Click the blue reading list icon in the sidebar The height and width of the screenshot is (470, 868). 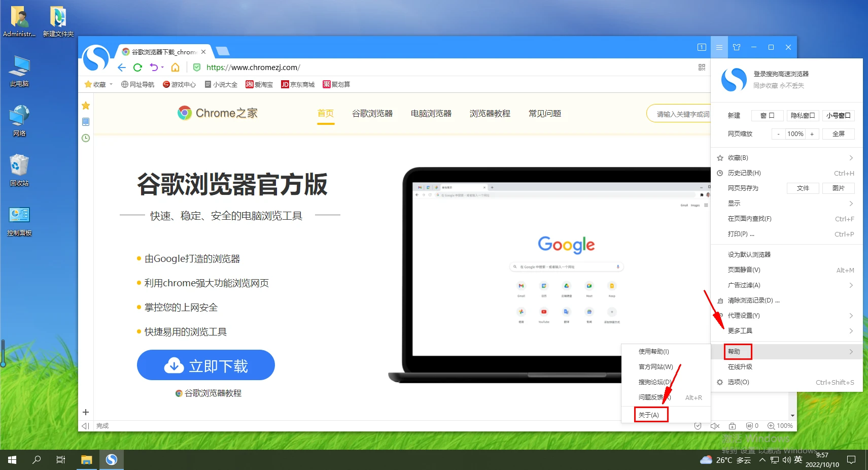point(86,122)
